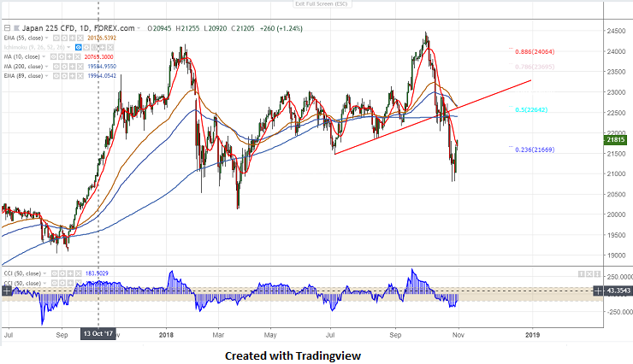Image resolution: width=633 pixels, height=364 pixels.
Task: Click the plus button at CCI pane left edge
Action: [x=7, y=291]
